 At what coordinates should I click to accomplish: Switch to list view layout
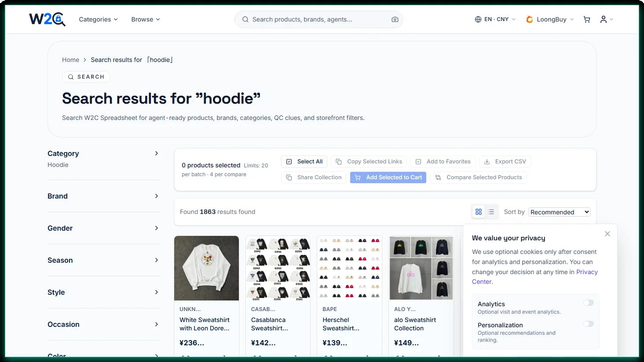(491, 212)
